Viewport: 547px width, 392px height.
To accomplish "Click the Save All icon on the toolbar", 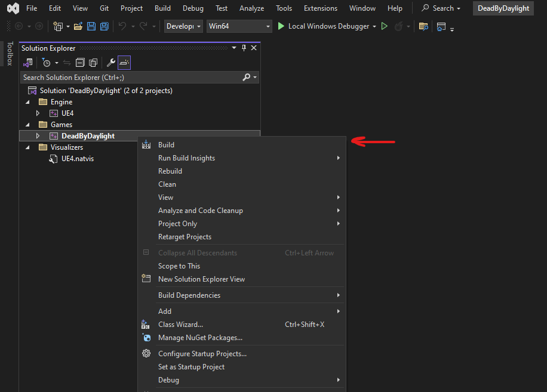I will point(104,26).
